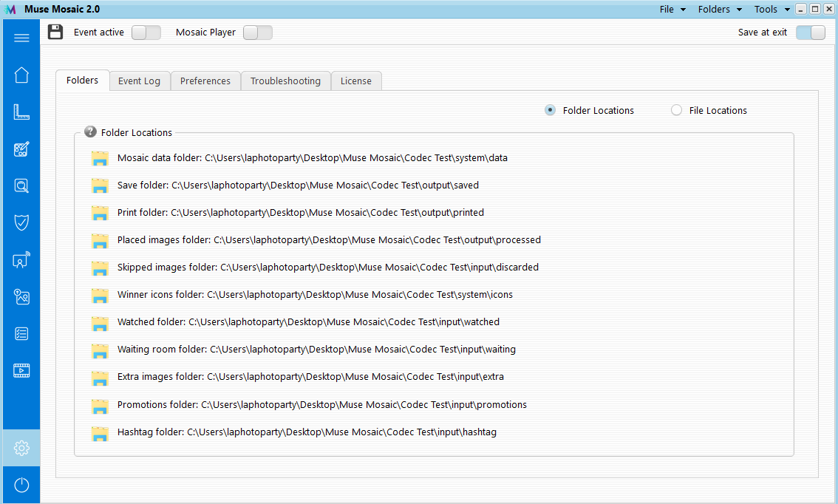838x504 pixels.
Task: Open the Save folder icon
Action: pos(100,185)
